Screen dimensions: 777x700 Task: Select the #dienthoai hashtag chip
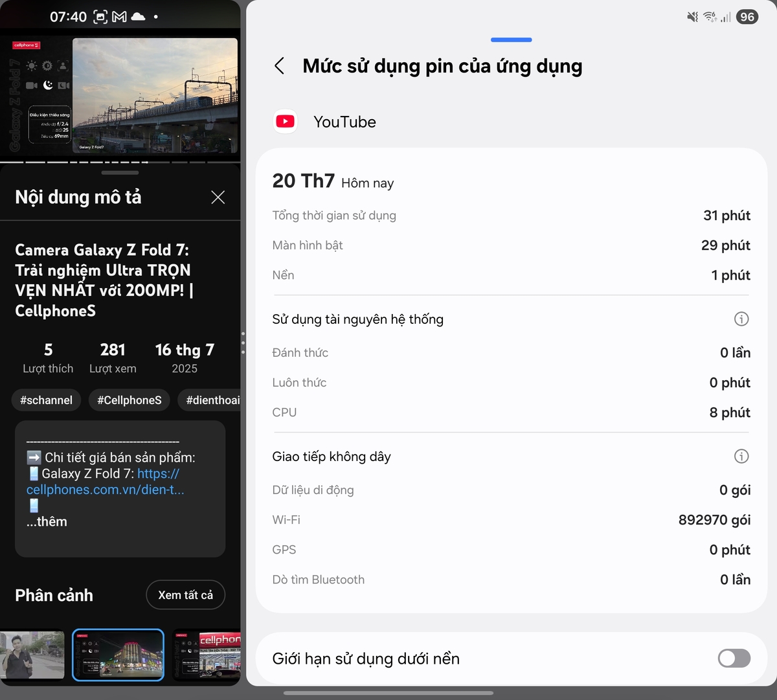click(x=210, y=400)
